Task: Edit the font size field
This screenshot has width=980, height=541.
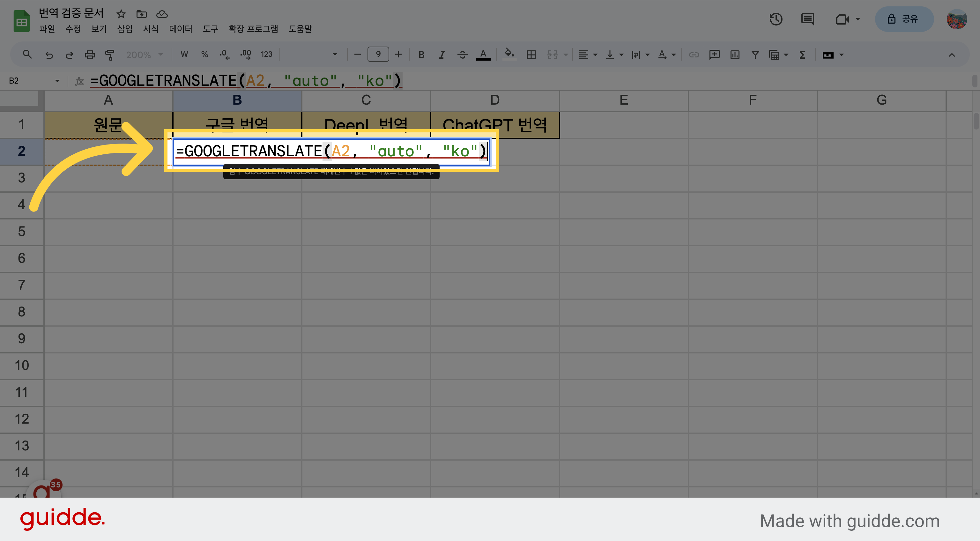Action: (x=378, y=55)
